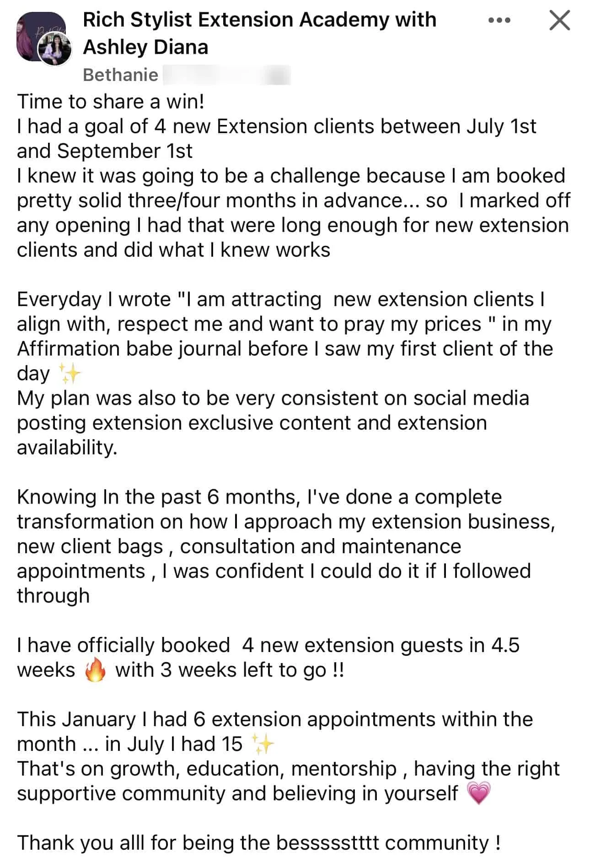
Task: Click the sentence 'I knew it was going'
Action: [x=293, y=213]
